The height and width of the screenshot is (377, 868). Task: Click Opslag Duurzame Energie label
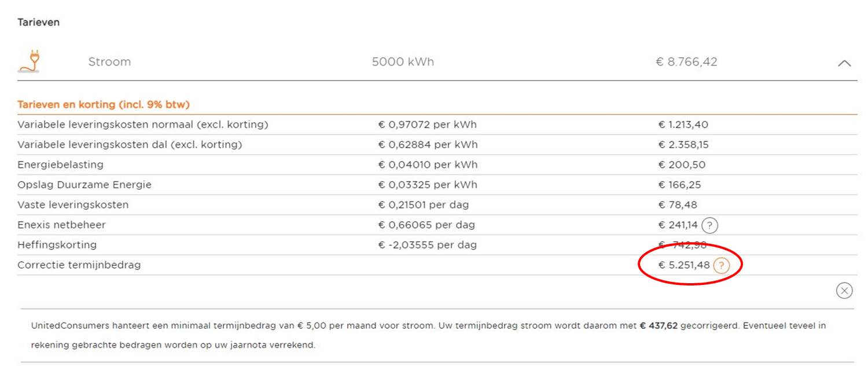pyautogui.click(x=84, y=185)
